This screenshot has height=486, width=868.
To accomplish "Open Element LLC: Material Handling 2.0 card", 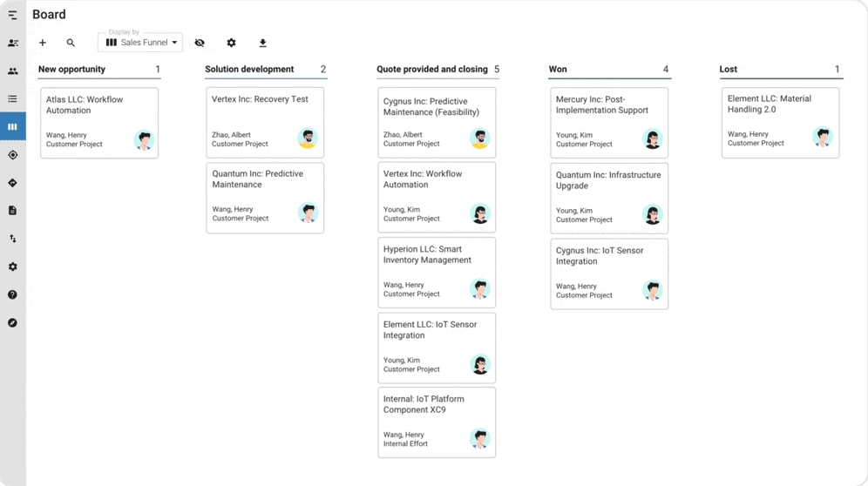I will tap(781, 122).
